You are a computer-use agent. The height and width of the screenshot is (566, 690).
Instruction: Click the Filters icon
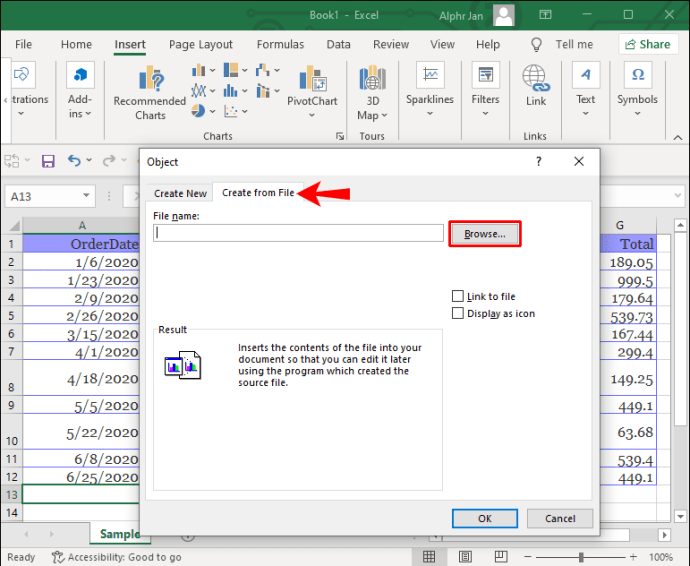click(x=486, y=80)
